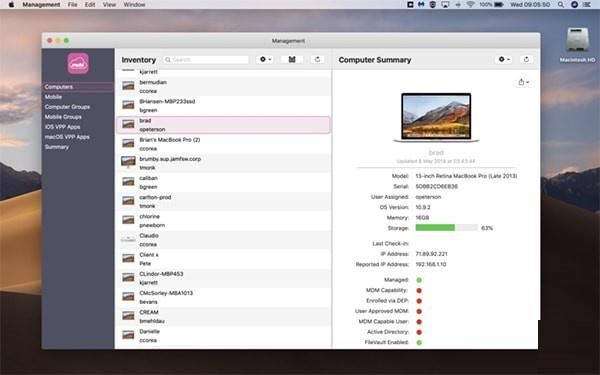600x375 pixels.
Task: Click the FileVault Enabled green indicator
Action: (419, 342)
